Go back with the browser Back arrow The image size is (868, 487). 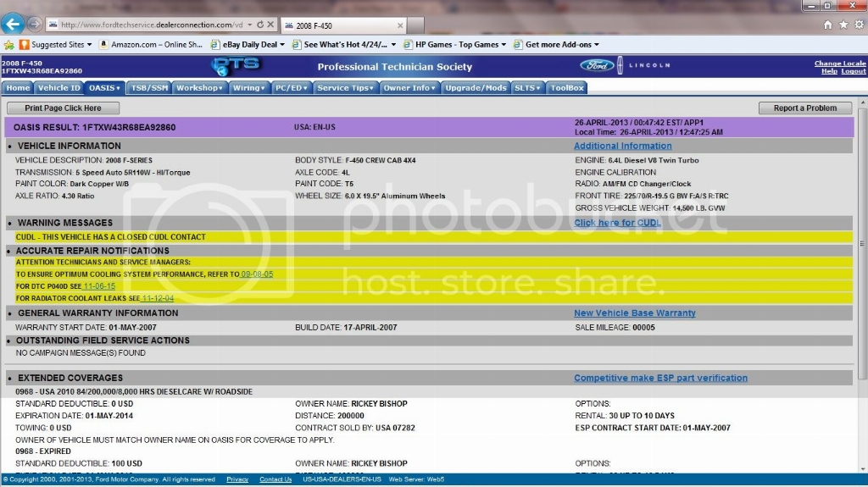click(x=13, y=24)
